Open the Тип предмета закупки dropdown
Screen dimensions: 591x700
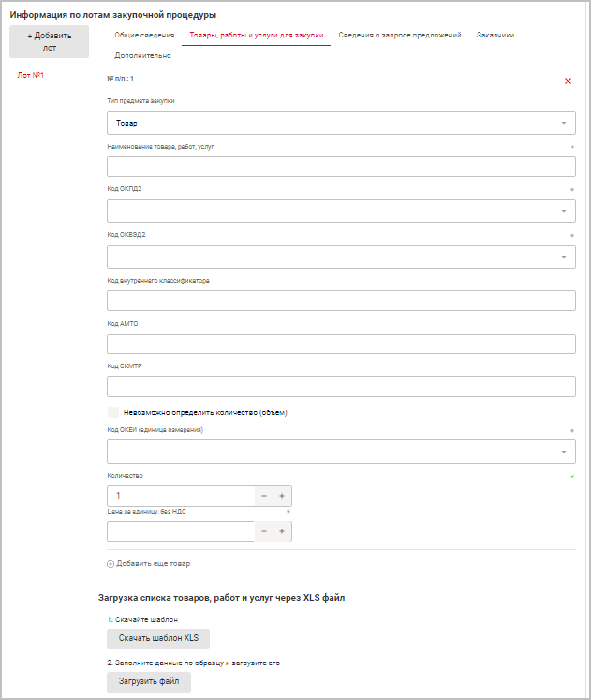(341, 123)
